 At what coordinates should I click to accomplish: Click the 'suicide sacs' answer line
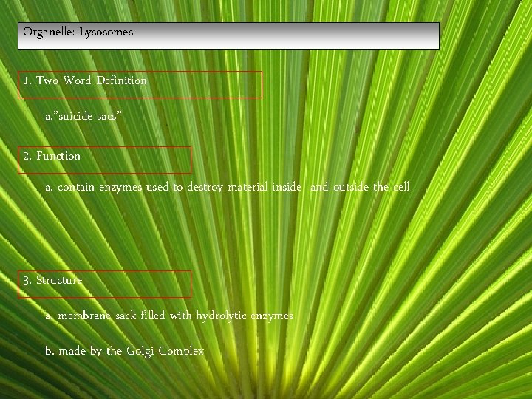tap(83, 116)
